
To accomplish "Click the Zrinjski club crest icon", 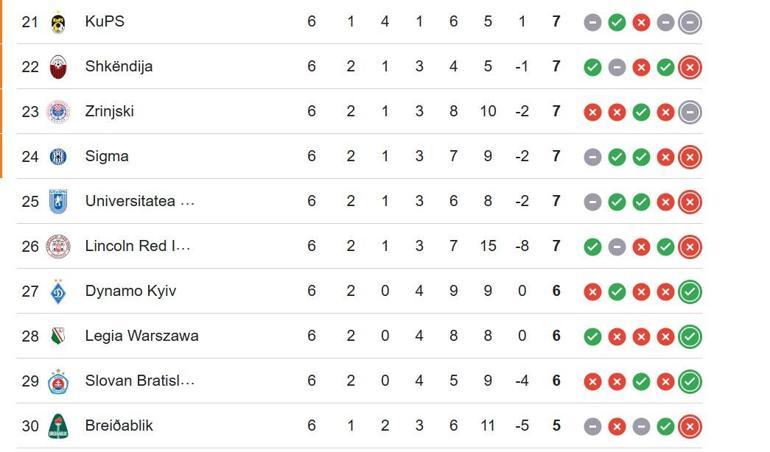I will pyautogui.click(x=58, y=111).
